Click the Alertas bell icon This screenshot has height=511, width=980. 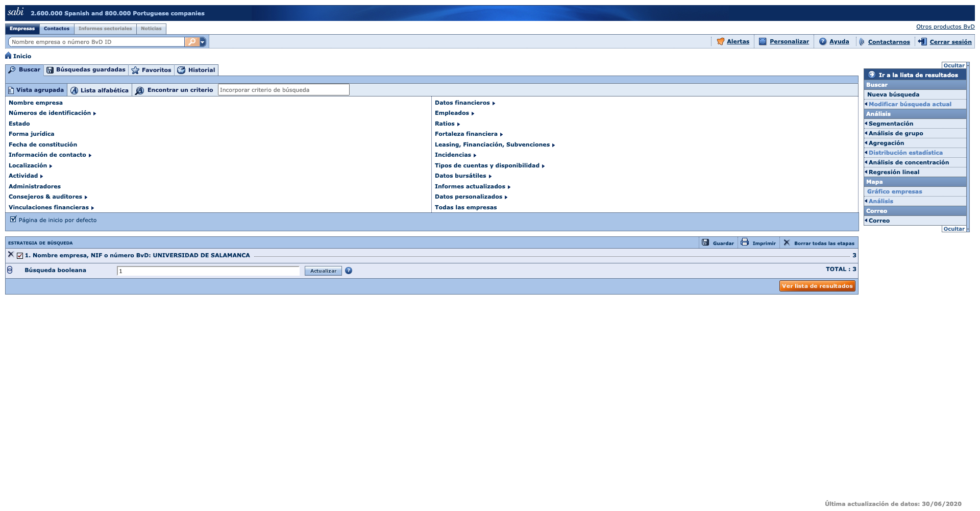720,41
